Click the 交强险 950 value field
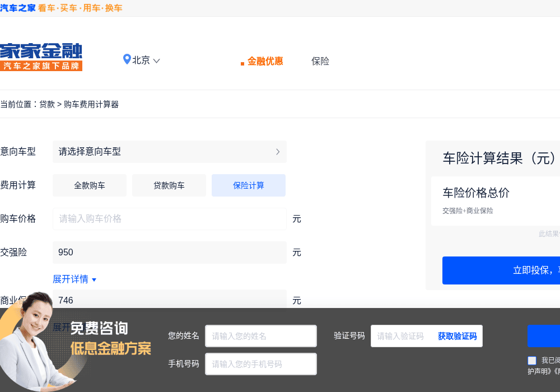560x392 pixels. pos(169,253)
